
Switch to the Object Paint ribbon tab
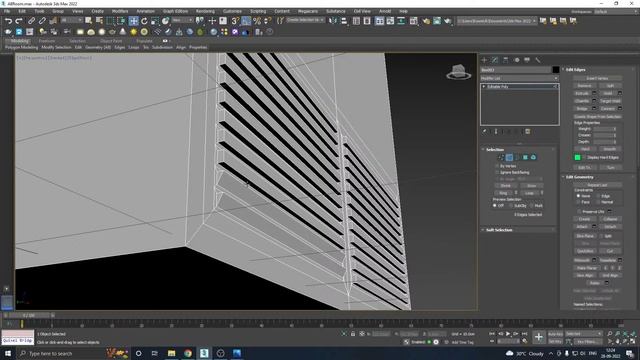tap(111, 41)
